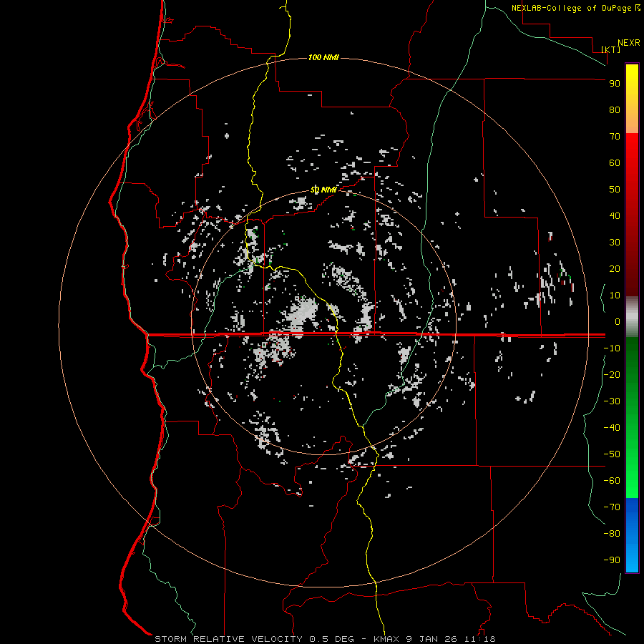Screen dimensions: 644x644
Task: Click the 30 value on the velocity scale
Action: pyautogui.click(x=615, y=243)
